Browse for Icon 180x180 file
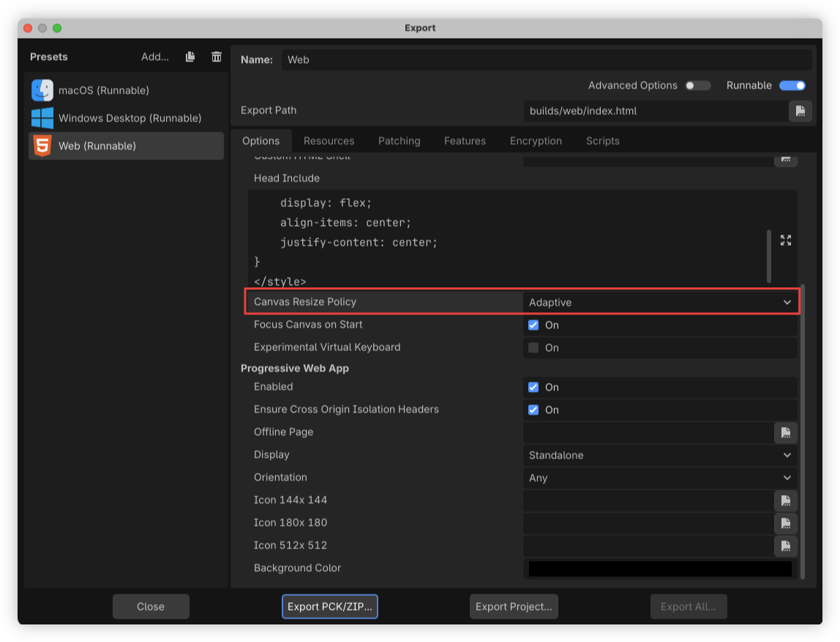This screenshot has height=642, width=840. [x=786, y=523]
